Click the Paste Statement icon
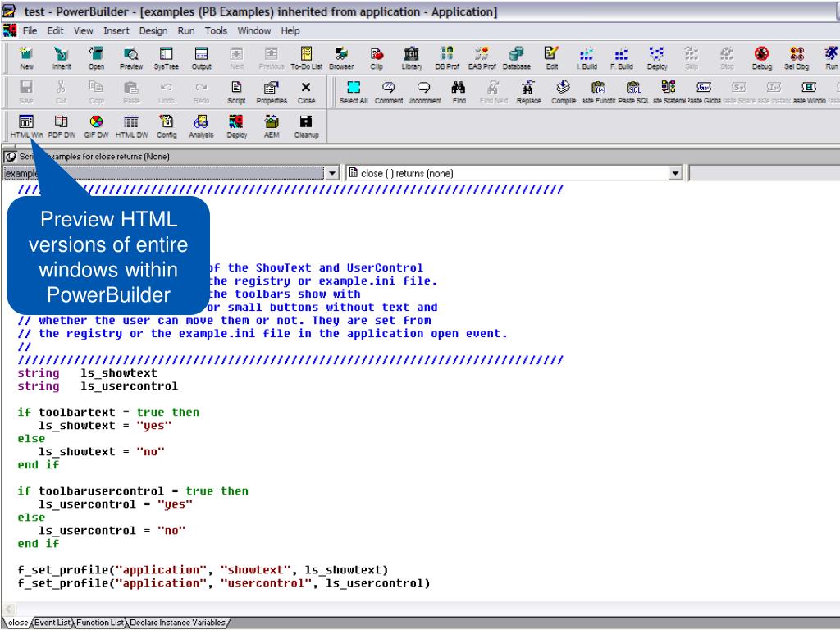 (x=669, y=92)
